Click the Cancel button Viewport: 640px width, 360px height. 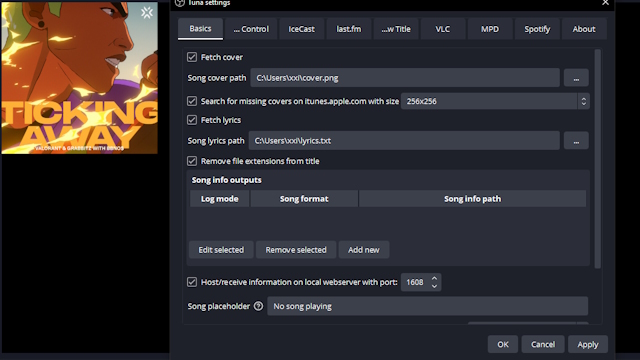coord(543,344)
